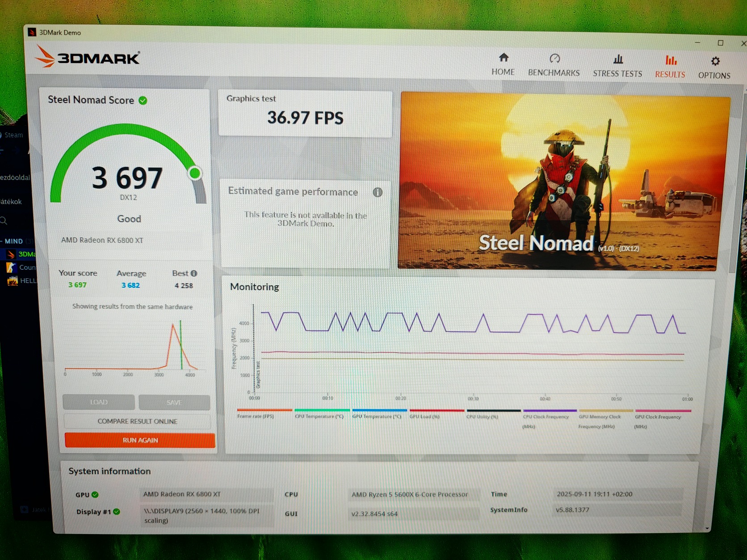The height and width of the screenshot is (560, 747).
Task: Maximize the 3DMark Demo window
Action: point(720,43)
